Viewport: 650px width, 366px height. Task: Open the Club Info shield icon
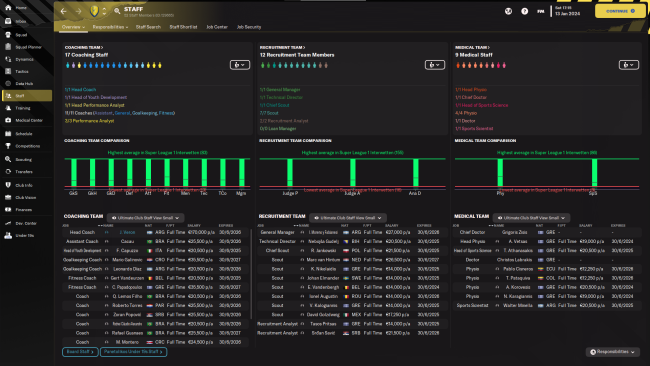[x=8, y=185]
